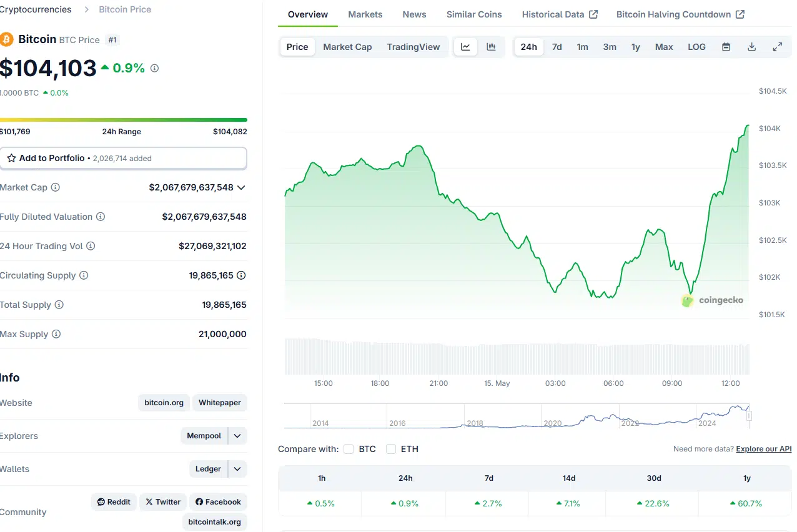Click the #1 rank badge
The width and height of the screenshot is (797, 532).
coord(112,40)
